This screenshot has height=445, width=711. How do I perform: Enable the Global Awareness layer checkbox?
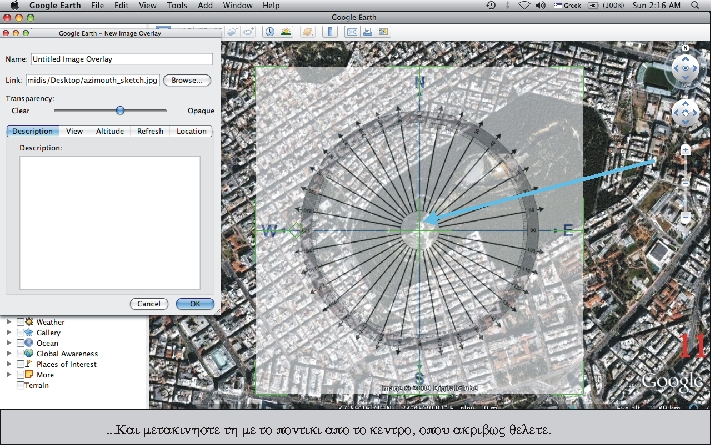[x=20, y=353]
